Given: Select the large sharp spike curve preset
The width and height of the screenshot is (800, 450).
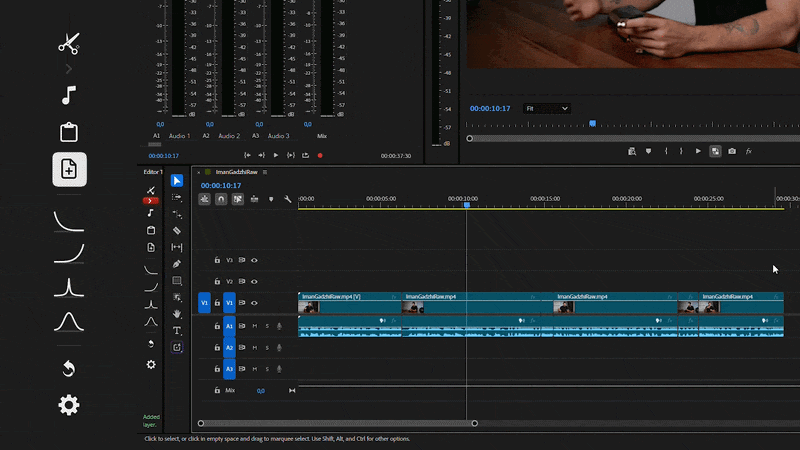Looking at the screenshot, I should pos(69,287).
